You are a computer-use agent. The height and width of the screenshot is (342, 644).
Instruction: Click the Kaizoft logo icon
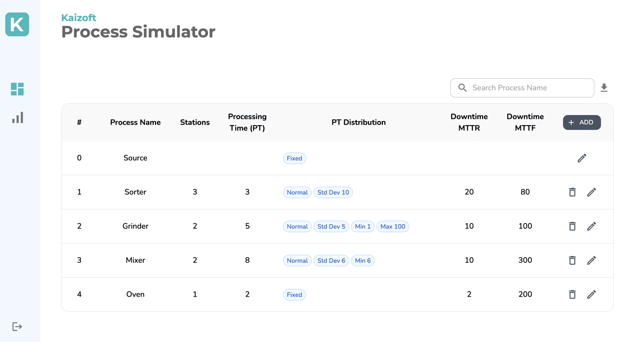[17, 25]
